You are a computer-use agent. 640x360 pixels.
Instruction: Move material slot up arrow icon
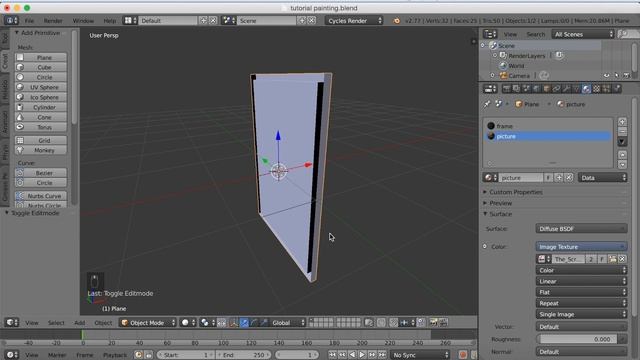[x=622, y=155]
